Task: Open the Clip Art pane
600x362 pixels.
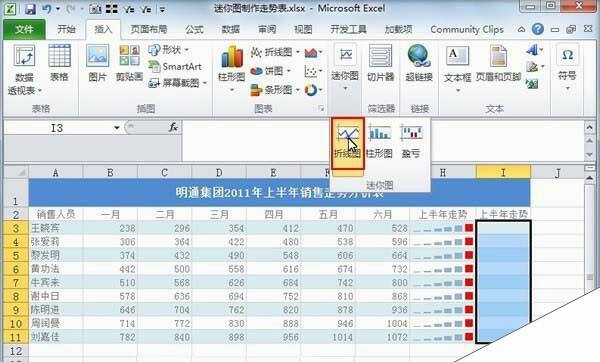Action: point(129,64)
